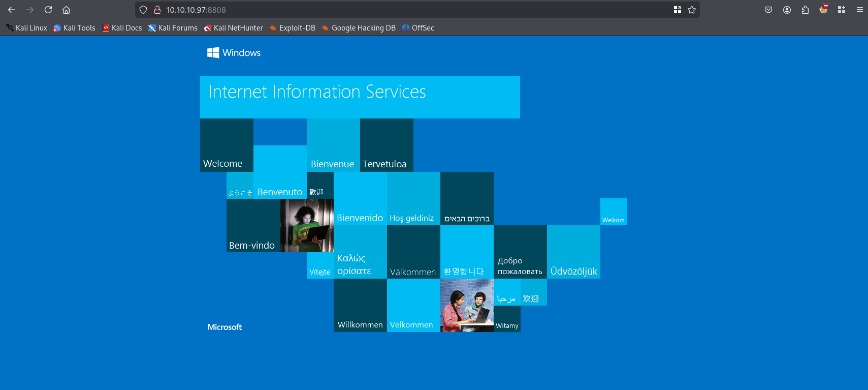Click the Üdvözöljük tile
868x390 pixels.
coord(573,252)
